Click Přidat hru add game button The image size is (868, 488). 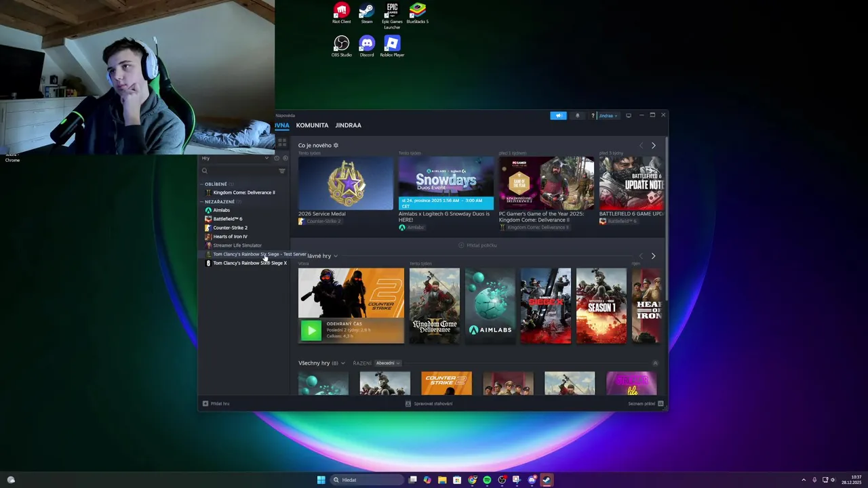tap(216, 404)
